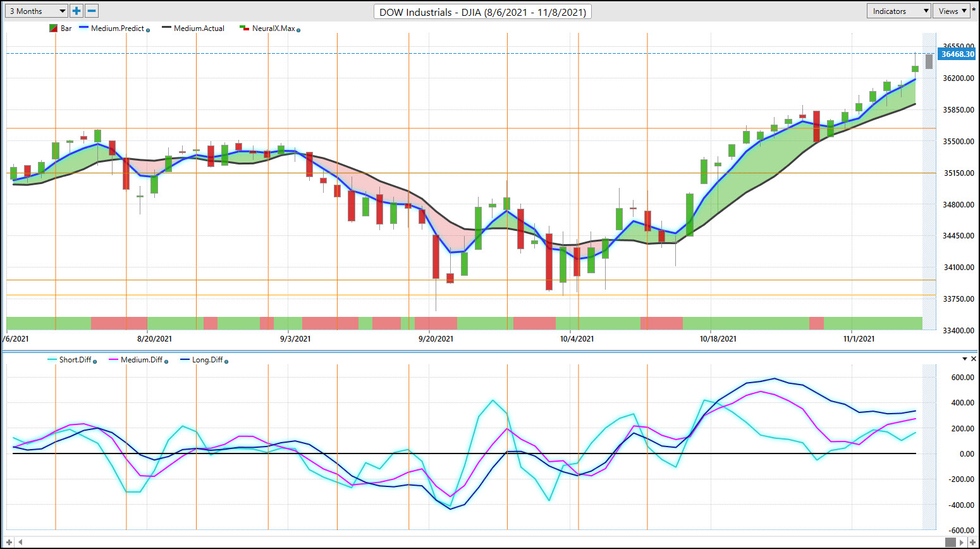Screen dimensions: 980x549
Task: Click the Long.Diff navy legend swatch
Action: (x=185, y=359)
